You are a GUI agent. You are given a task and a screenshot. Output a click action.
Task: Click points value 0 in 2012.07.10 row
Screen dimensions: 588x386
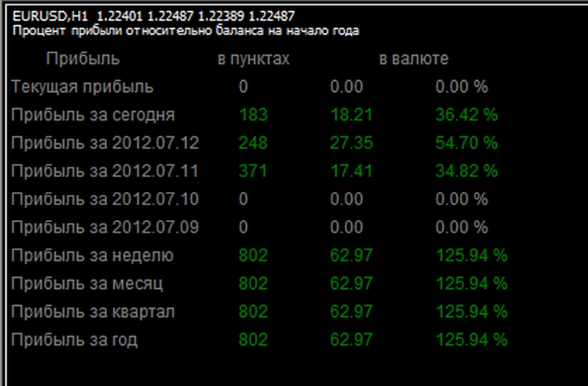(243, 199)
